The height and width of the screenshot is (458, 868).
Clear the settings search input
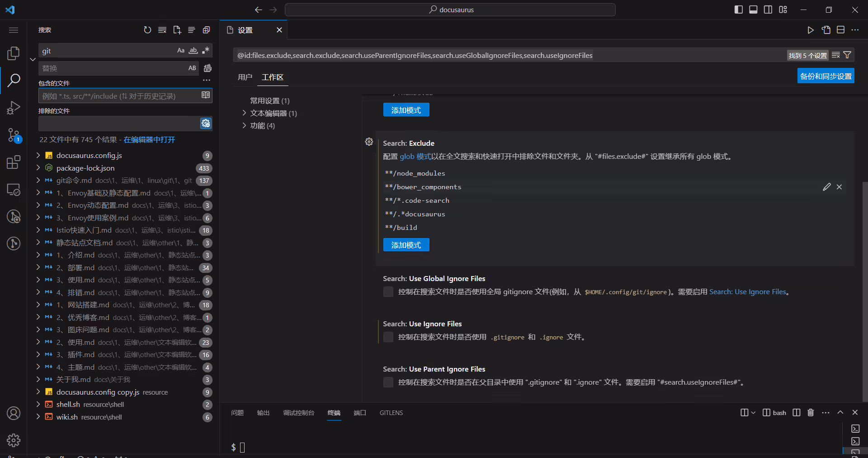tap(835, 55)
